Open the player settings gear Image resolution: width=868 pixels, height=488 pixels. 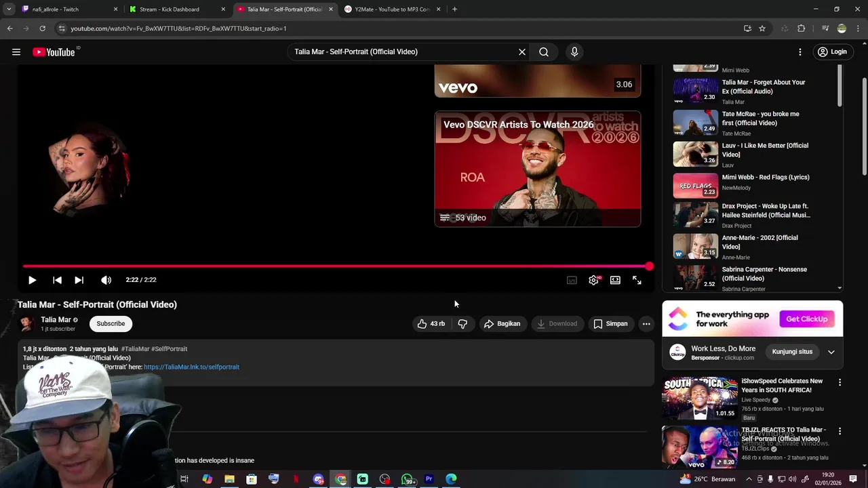coord(593,280)
